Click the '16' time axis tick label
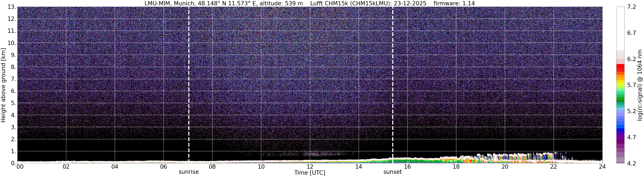 pyautogui.click(x=407, y=167)
